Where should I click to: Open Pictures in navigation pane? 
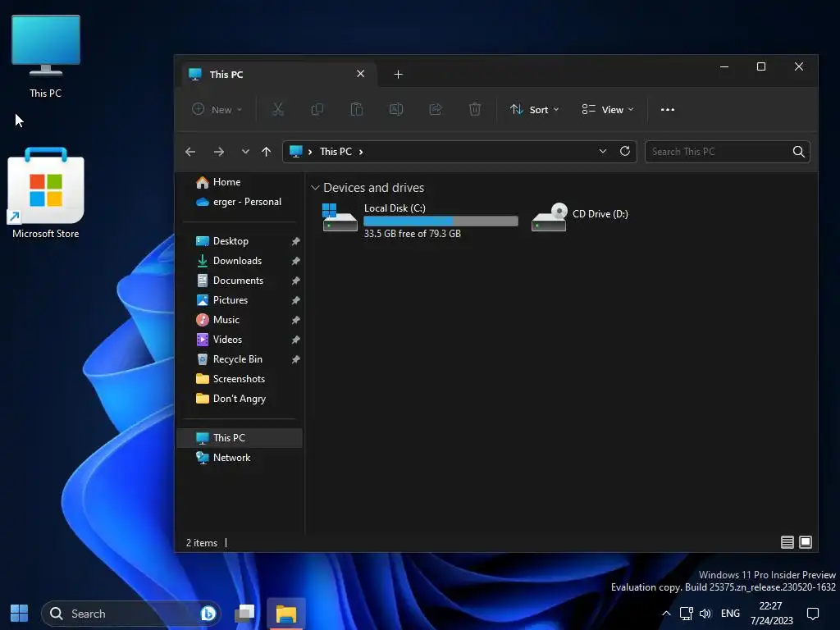click(x=240, y=300)
